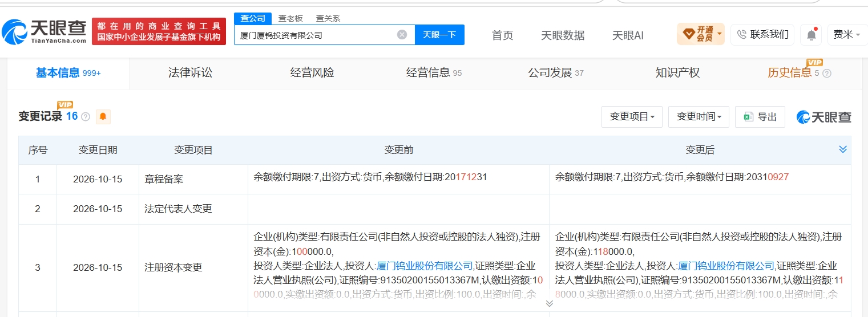Click the red promotional banner about 商业查询工具
Viewport: 868px width, 317px height.
(x=159, y=31)
